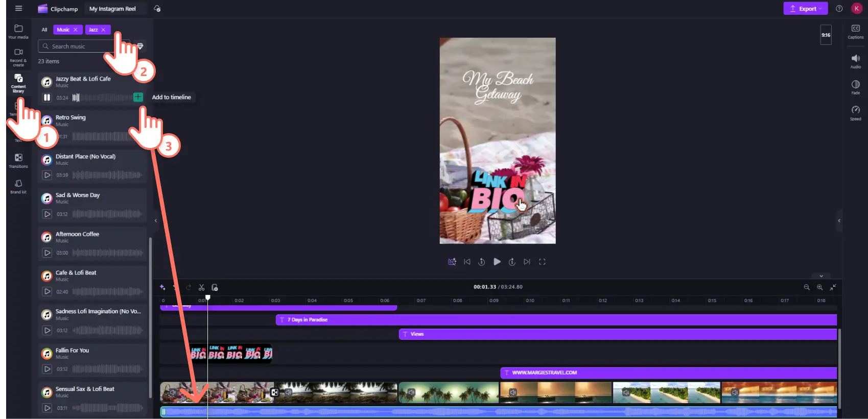Zoom in the timeline
868x419 pixels.
[x=820, y=287]
